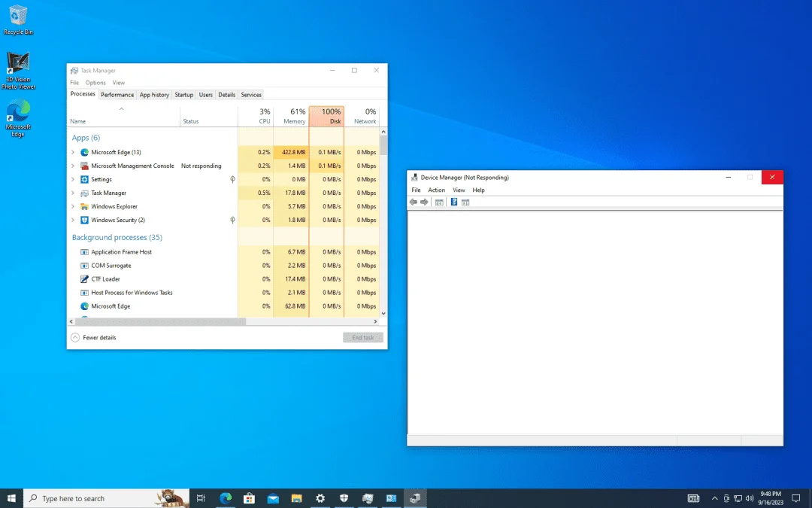812x508 pixels.
Task: Open the Startup tab
Action: click(x=184, y=95)
